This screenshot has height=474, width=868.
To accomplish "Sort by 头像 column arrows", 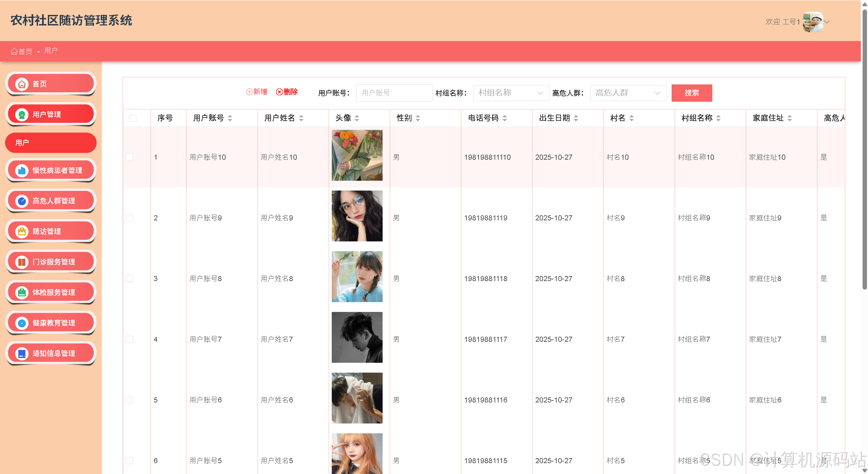I will point(357,118).
